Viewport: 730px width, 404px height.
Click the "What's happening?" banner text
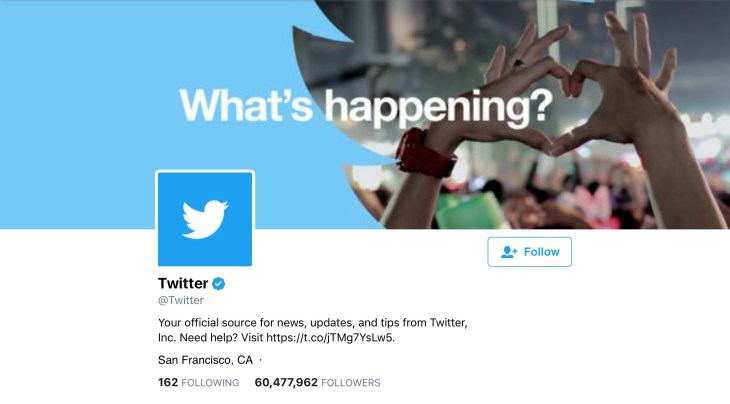pos(366,106)
